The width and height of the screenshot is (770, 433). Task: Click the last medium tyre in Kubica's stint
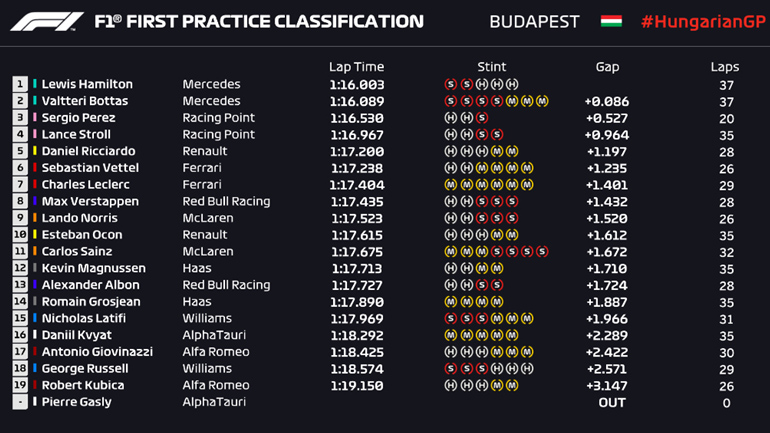click(x=512, y=385)
